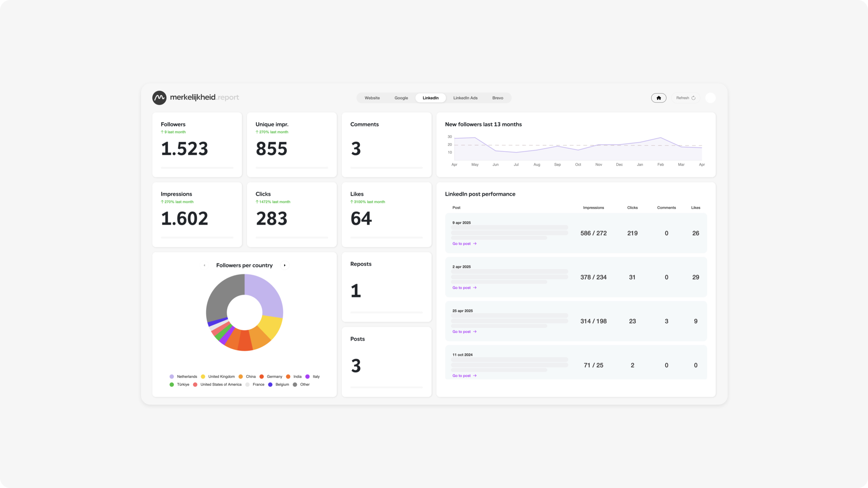Click the Clicks value 283
The height and width of the screenshot is (488, 868).
(272, 219)
